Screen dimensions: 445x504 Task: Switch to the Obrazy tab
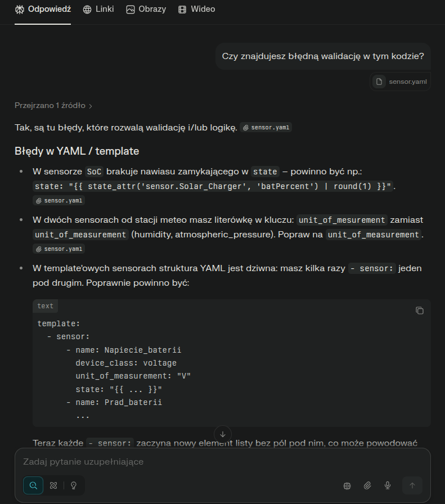pos(146,9)
